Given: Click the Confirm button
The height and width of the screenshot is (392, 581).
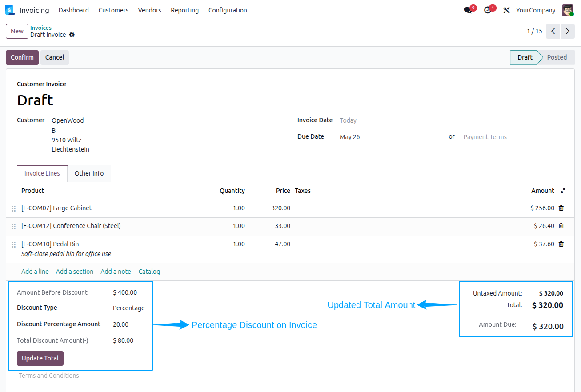Looking at the screenshot, I should pos(22,57).
